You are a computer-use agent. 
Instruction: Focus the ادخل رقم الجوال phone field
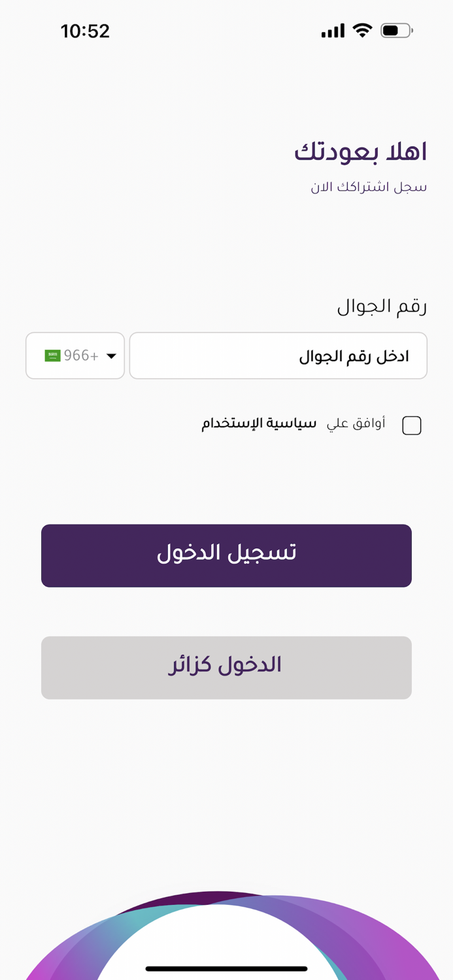278,355
